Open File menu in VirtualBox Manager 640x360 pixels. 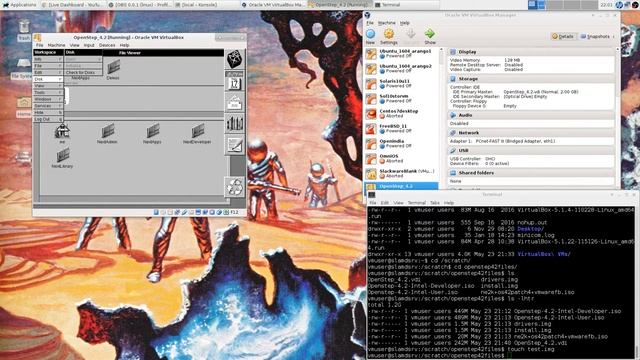pyautogui.click(x=369, y=23)
